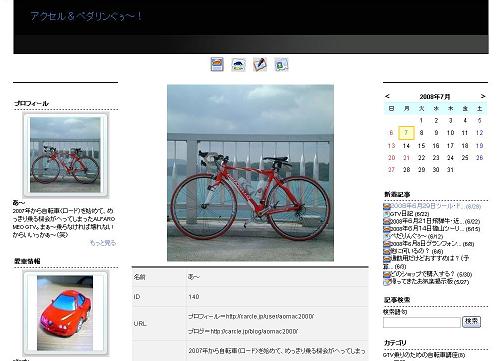
Task: Click the 新着記事 sidebar heading
Action: coord(397,194)
